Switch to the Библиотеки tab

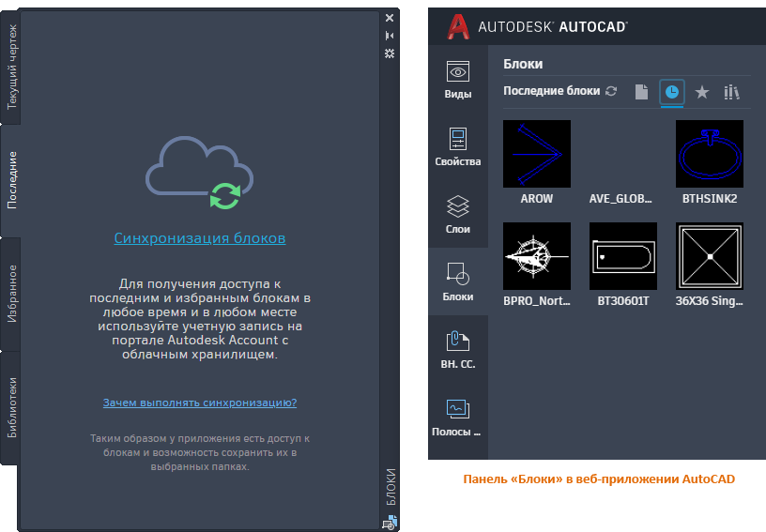(11, 407)
